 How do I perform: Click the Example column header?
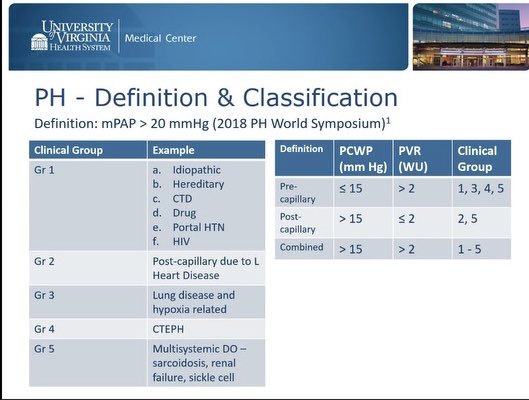pos(206,150)
